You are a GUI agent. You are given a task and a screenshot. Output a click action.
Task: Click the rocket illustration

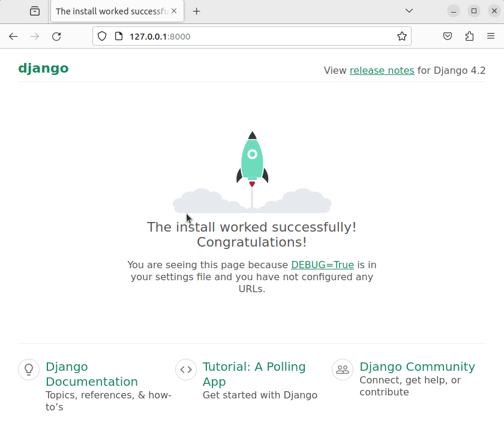coord(253,172)
